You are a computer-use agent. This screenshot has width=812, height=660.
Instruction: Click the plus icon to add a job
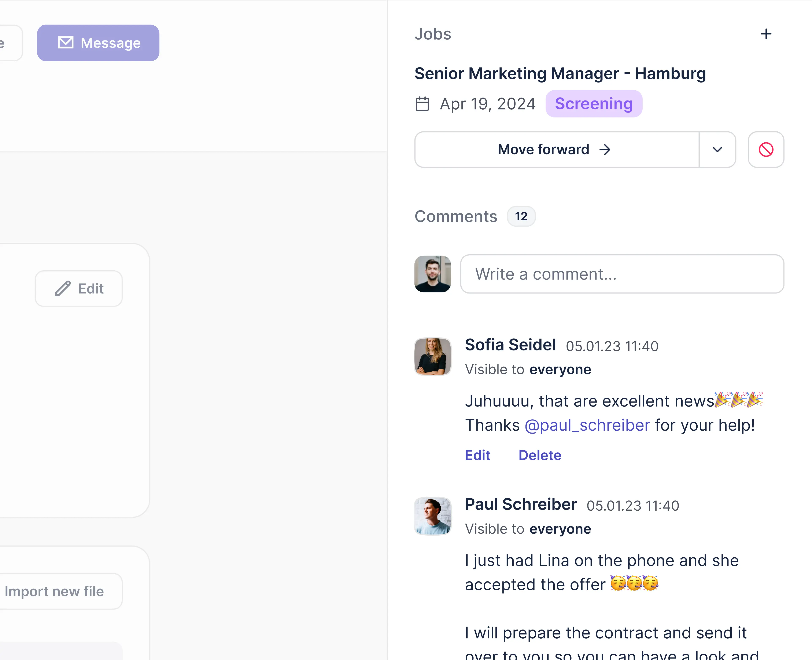(x=766, y=34)
